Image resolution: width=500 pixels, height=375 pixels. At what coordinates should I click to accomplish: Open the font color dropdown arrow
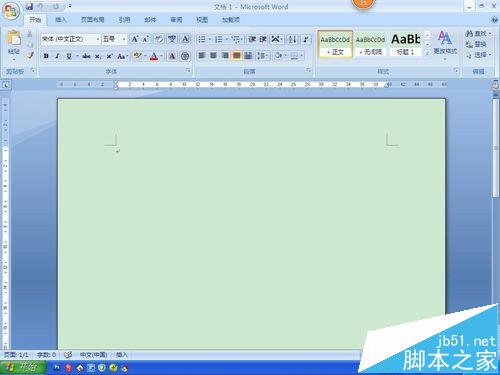161,56
